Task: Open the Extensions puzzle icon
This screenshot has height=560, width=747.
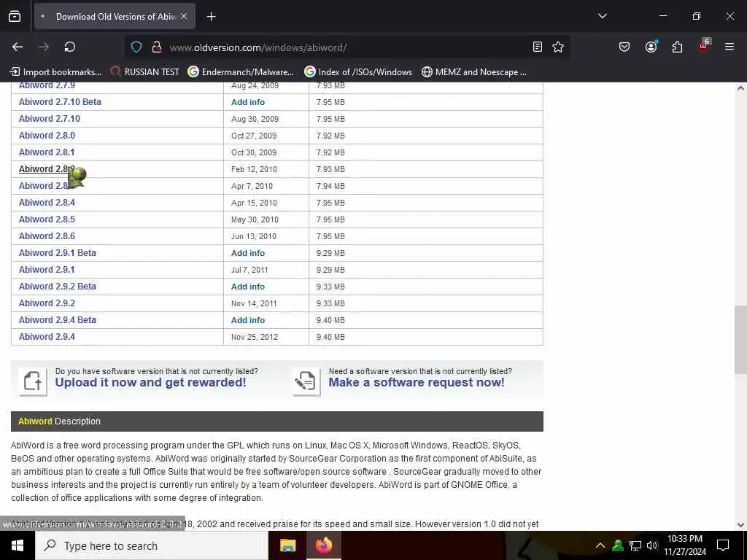Action: pyautogui.click(x=677, y=47)
